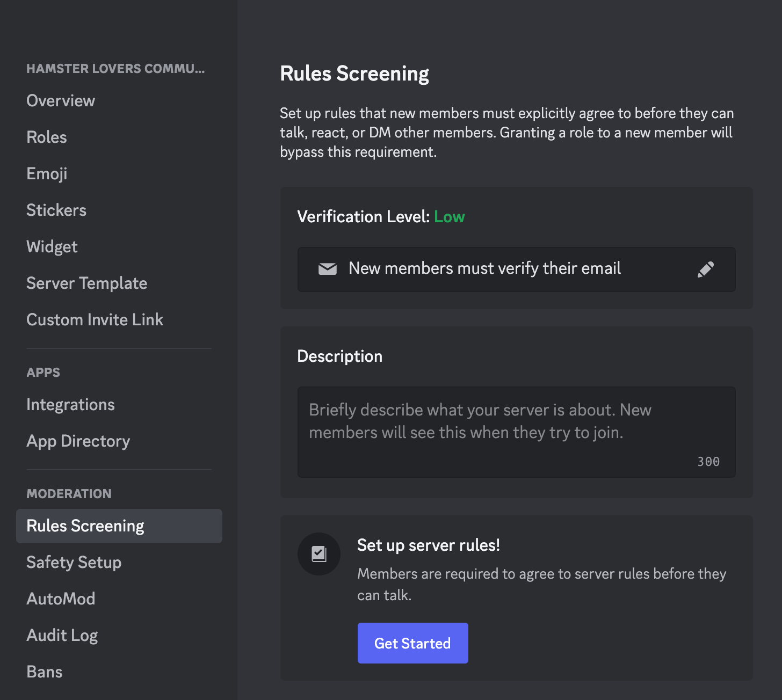Open the App Directory
The height and width of the screenshot is (700, 782).
pyautogui.click(x=78, y=441)
